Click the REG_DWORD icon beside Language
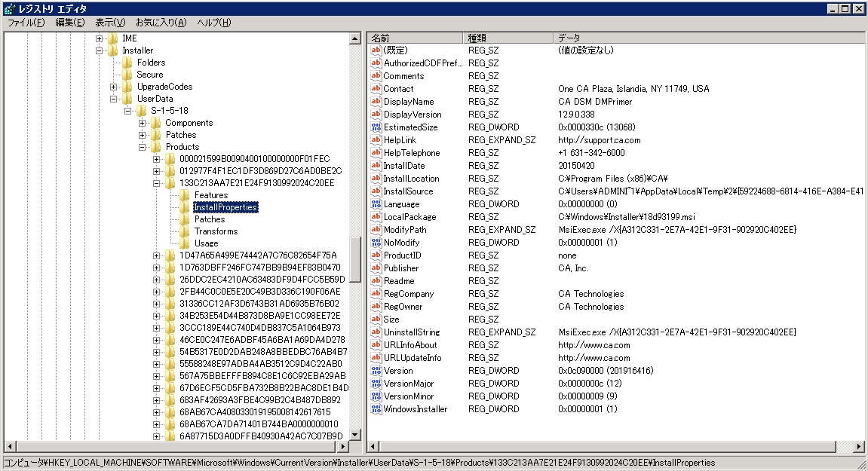Image resolution: width=868 pixels, height=471 pixels. point(376,203)
